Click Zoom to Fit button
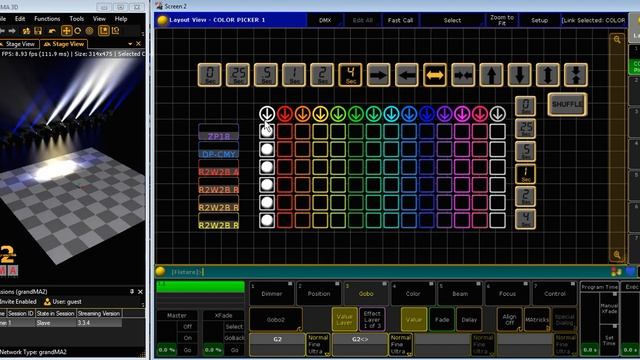The image size is (640, 360). (x=502, y=20)
